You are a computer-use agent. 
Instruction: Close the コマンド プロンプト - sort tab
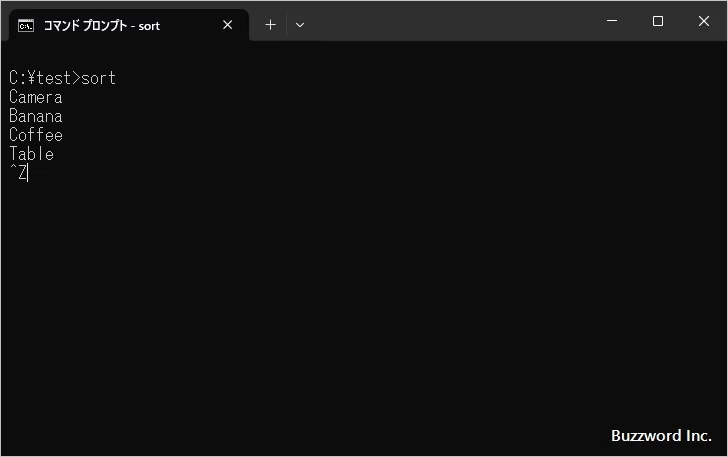[227, 25]
